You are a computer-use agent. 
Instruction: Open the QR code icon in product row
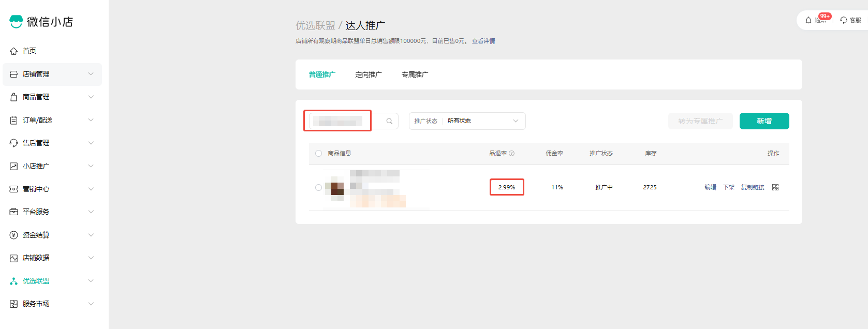[x=775, y=187]
